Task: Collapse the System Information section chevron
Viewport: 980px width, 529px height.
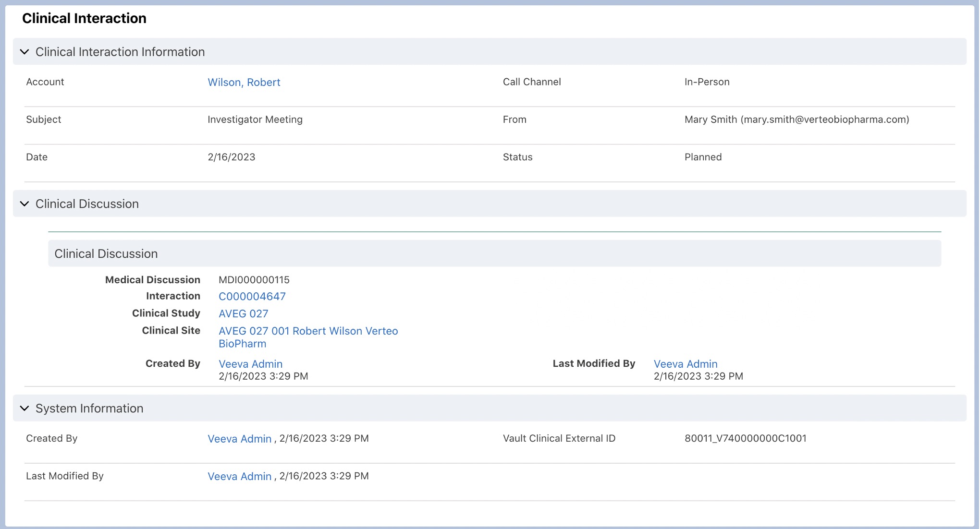Action: point(24,409)
